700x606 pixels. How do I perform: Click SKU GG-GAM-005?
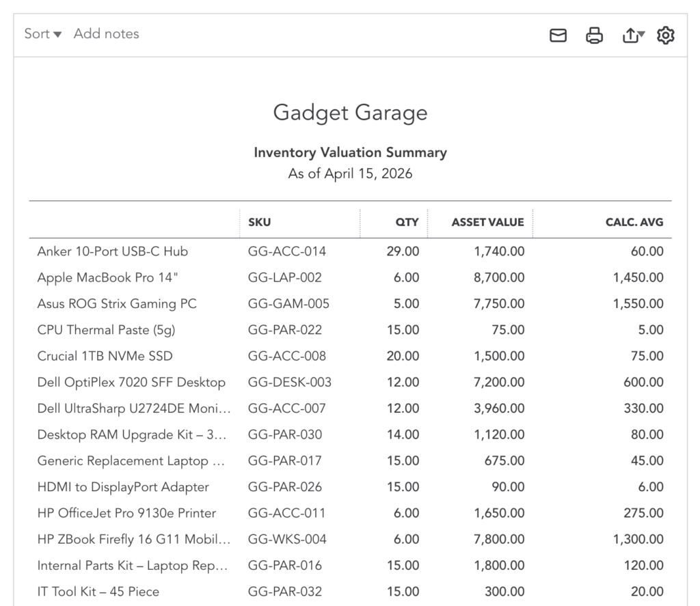point(289,304)
